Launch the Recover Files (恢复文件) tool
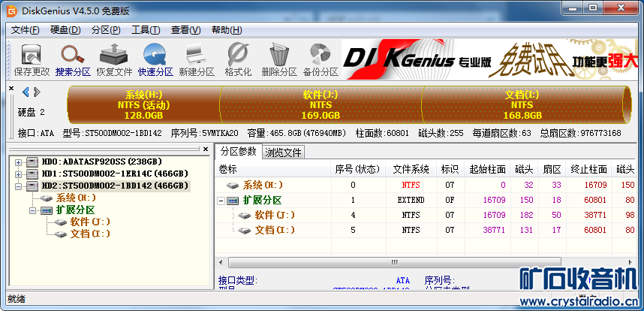Image resolution: width=644 pixels, height=311 pixels. 114,60
